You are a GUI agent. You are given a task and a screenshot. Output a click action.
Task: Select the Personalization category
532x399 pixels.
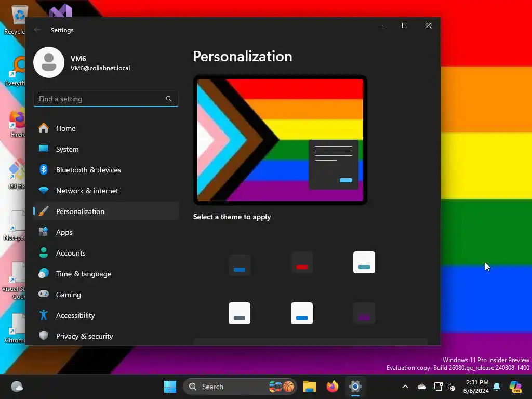[x=106, y=211]
